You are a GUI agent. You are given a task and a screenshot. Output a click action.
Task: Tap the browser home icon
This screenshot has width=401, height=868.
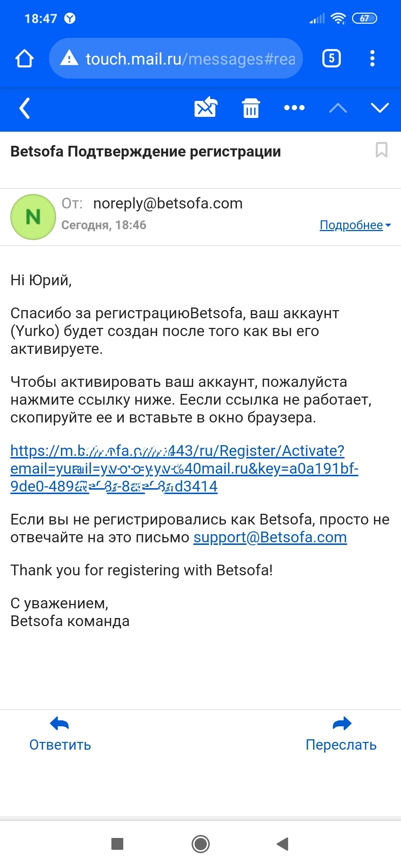click(25, 59)
